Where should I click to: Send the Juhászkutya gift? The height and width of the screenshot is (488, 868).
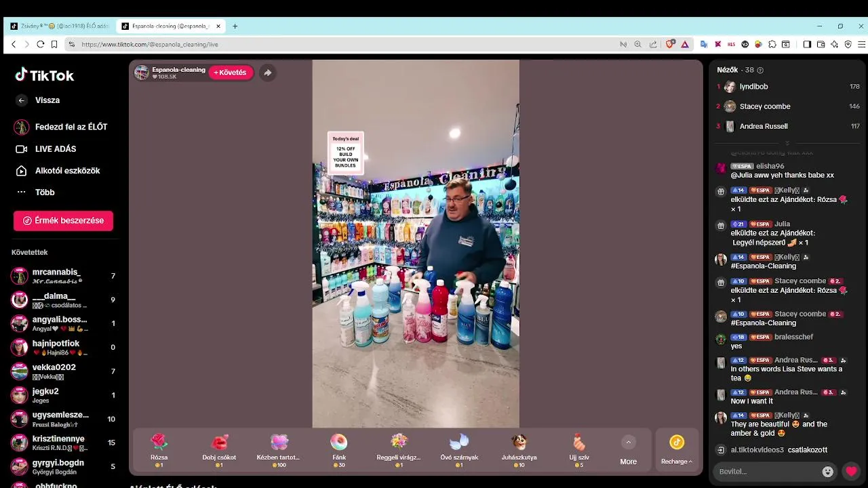tap(519, 450)
